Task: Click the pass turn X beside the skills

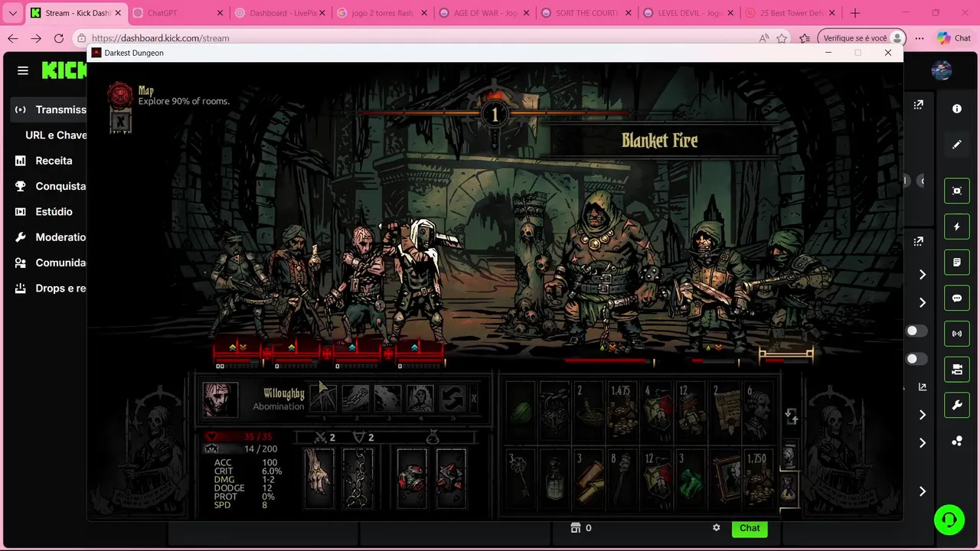Action: [x=474, y=399]
